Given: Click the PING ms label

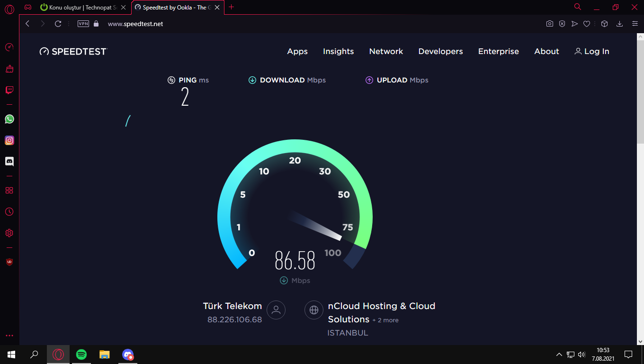Looking at the screenshot, I should pyautogui.click(x=188, y=80).
